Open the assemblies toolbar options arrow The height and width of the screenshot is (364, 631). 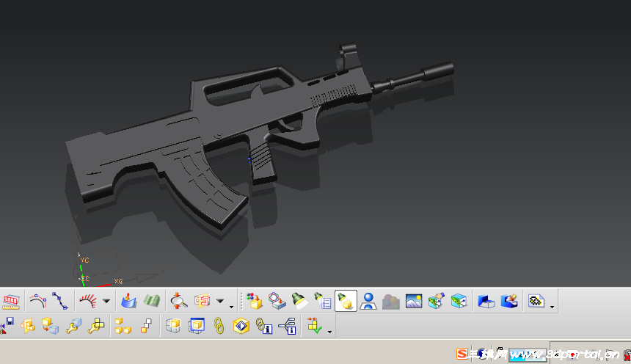[329, 332]
